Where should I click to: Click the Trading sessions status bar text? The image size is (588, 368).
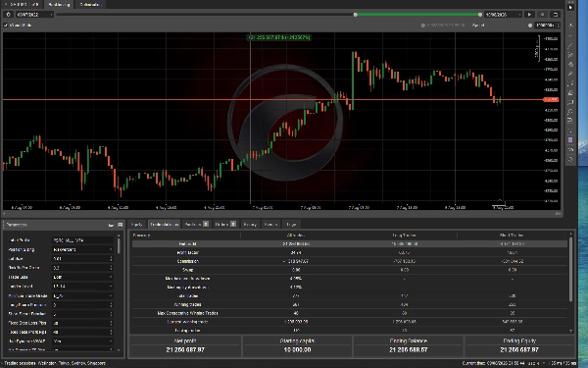coord(54,363)
